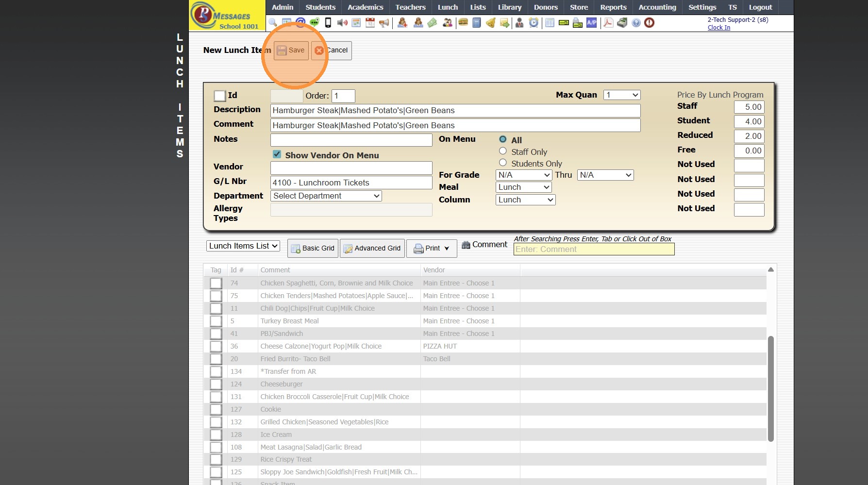Select the Staff Only radio button
The width and height of the screenshot is (868, 485).
tap(503, 151)
